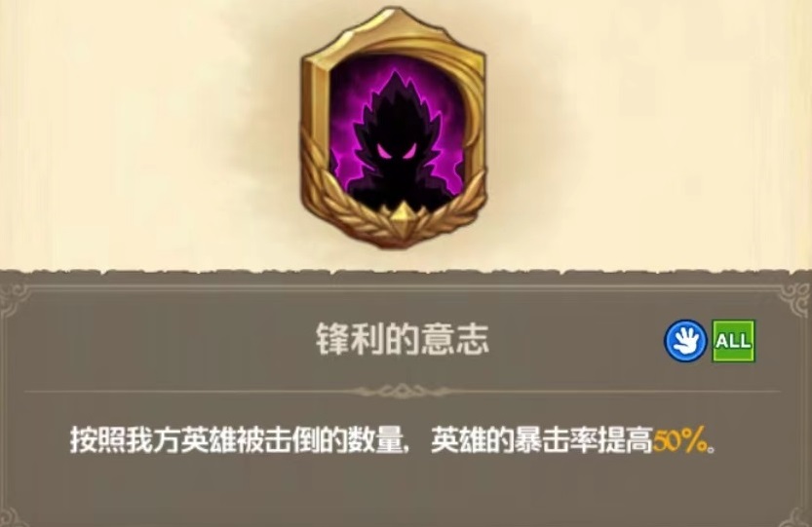The width and height of the screenshot is (812, 527).
Task: Tap the blue hand icon
Action: point(685,341)
